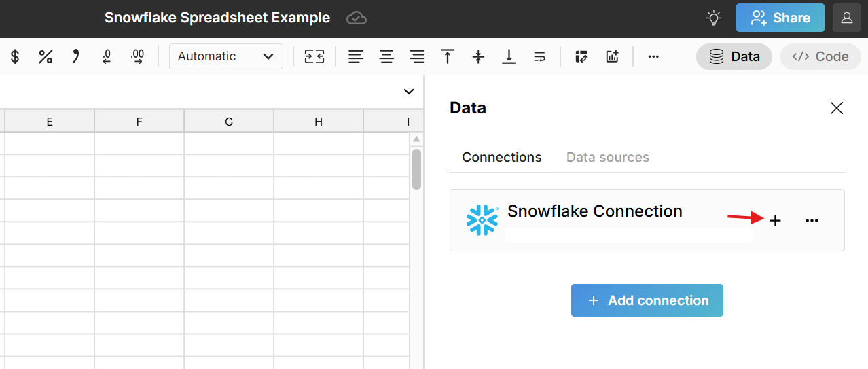868x369 pixels.
Task: Click the vertical scrollbar thumb
Action: pos(416,169)
